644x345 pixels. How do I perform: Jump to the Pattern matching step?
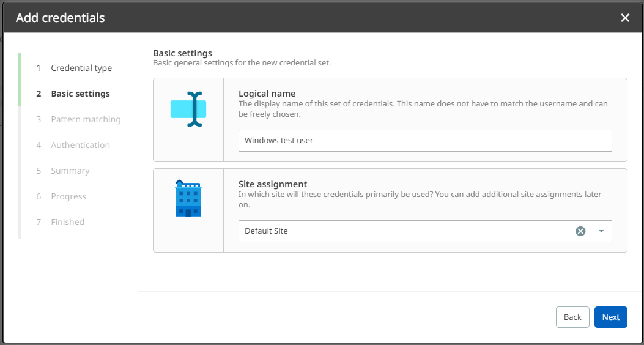click(86, 119)
